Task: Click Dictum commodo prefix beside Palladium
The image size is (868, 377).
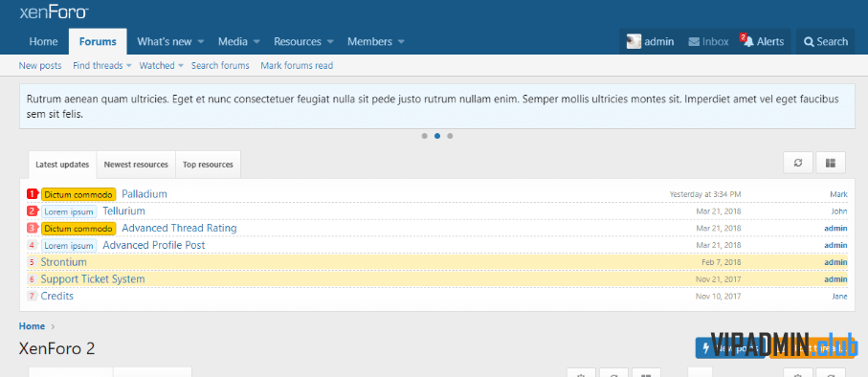Action: coord(78,194)
